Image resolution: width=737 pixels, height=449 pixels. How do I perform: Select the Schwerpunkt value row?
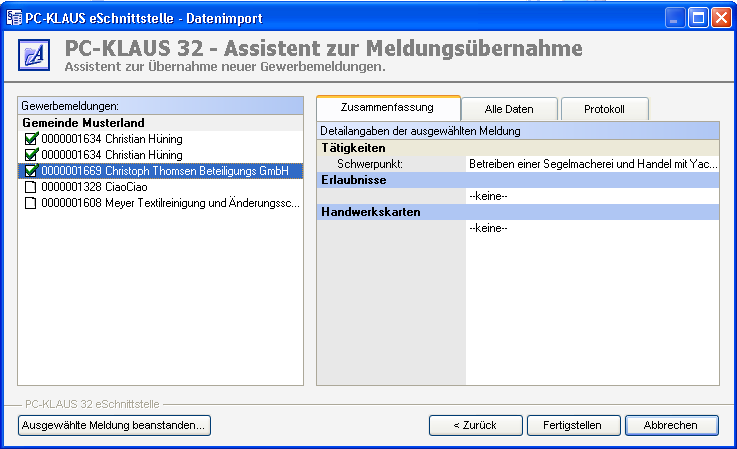pos(592,163)
